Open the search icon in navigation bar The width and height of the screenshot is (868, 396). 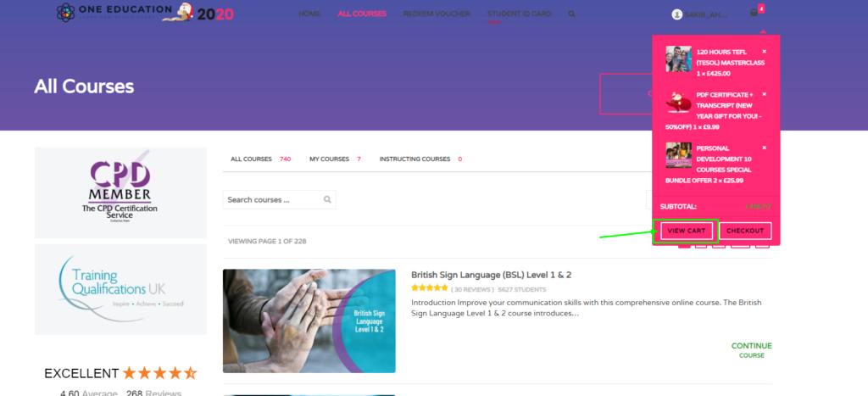[x=572, y=14]
